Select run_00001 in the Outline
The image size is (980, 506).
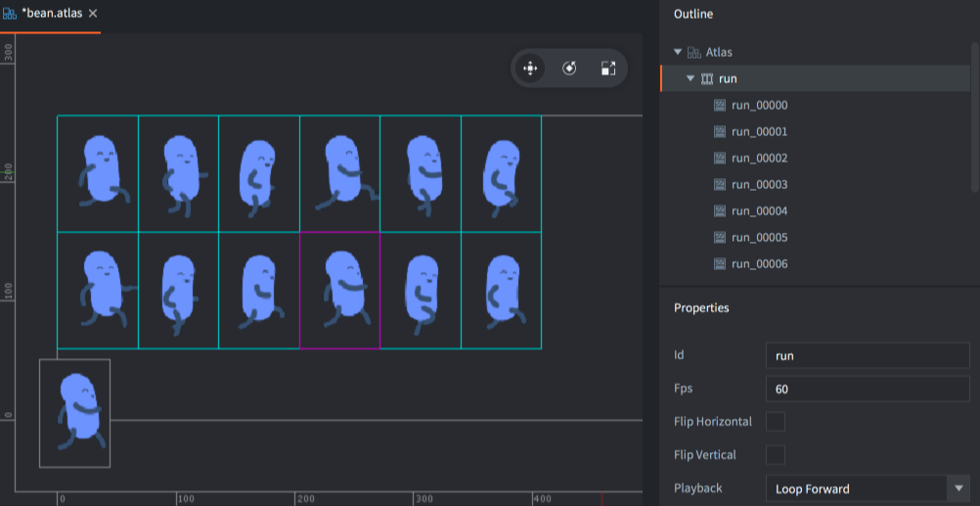click(759, 132)
